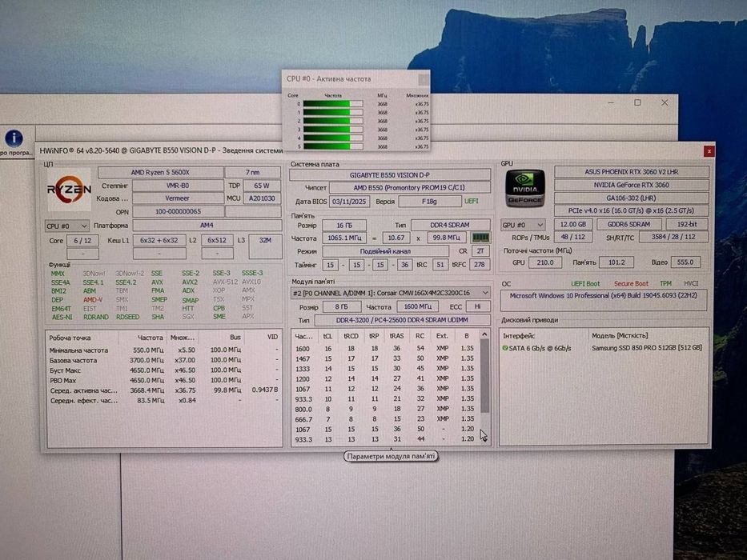Click the GPU clock 210.0 field
The image size is (747, 560).
click(x=545, y=262)
